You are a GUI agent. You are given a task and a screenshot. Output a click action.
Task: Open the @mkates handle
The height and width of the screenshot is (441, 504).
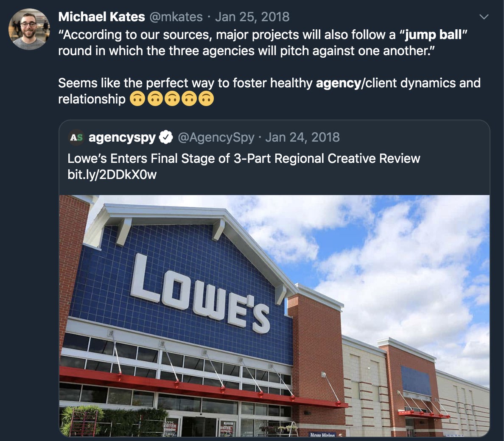point(176,17)
